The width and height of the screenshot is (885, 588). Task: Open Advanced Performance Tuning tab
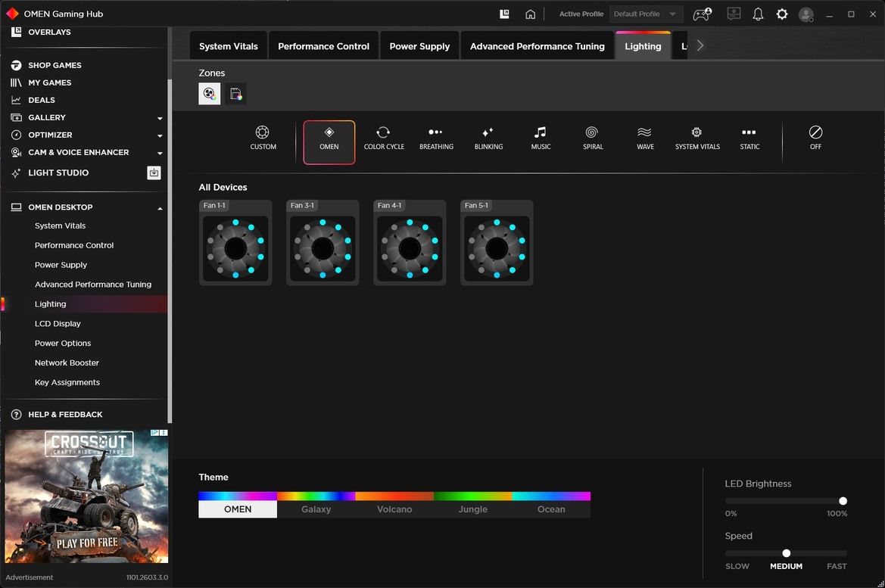[x=538, y=46]
